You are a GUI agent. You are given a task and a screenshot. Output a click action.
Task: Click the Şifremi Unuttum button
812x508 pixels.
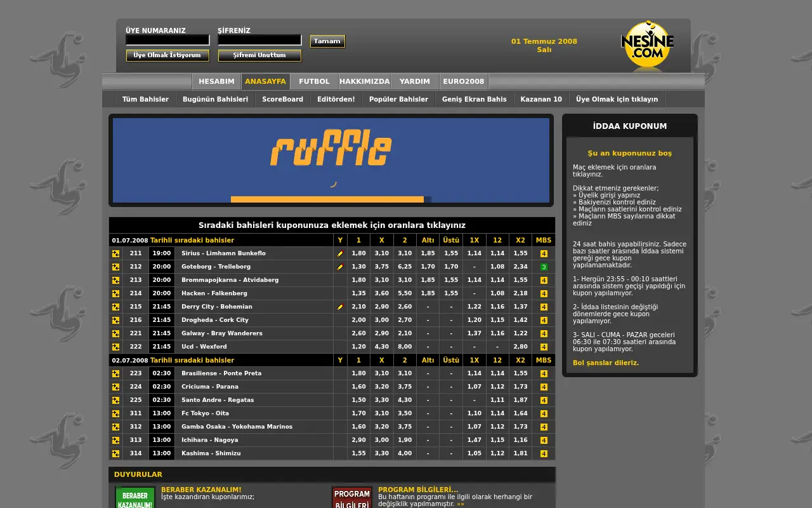(259, 55)
